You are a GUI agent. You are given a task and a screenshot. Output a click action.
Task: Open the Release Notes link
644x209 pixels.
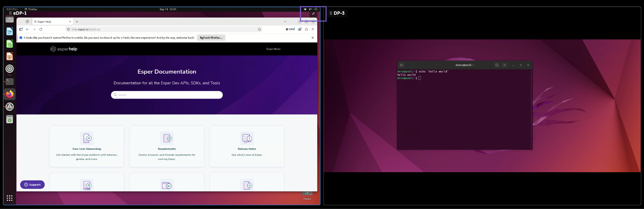point(247,149)
